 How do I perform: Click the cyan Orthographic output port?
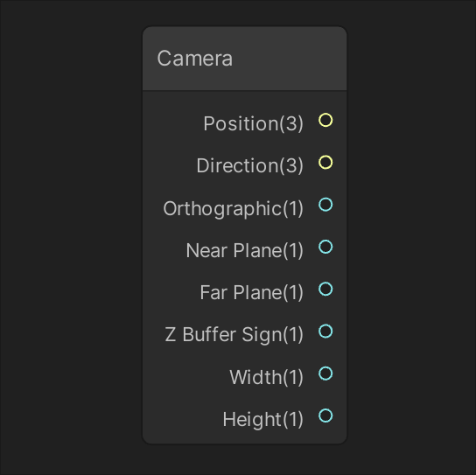click(x=325, y=205)
